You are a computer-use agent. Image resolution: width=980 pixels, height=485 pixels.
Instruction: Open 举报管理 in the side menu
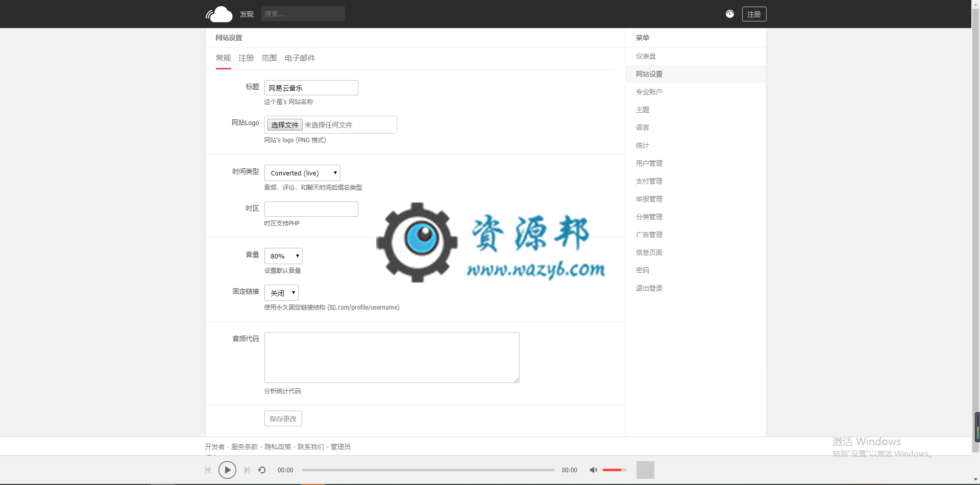[696, 199]
